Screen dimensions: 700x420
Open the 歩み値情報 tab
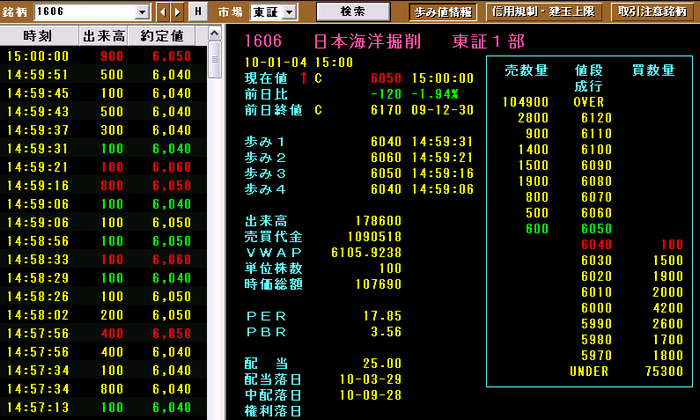(443, 12)
